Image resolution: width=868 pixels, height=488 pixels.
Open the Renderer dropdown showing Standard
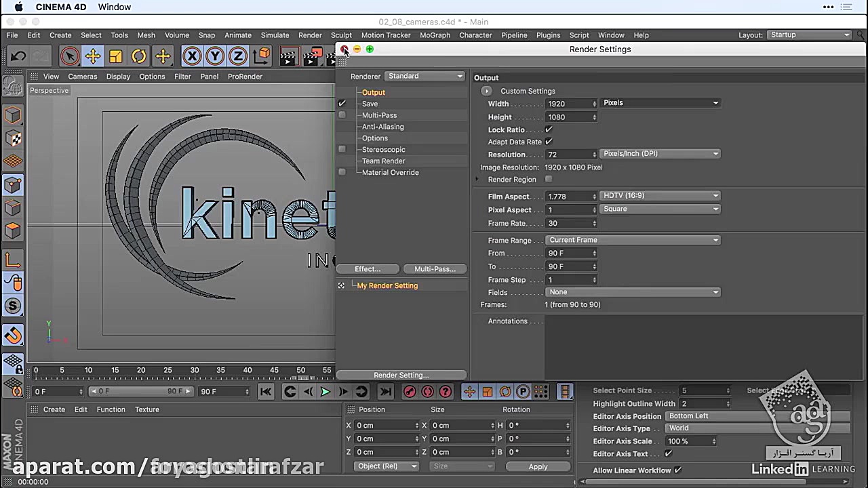click(425, 76)
